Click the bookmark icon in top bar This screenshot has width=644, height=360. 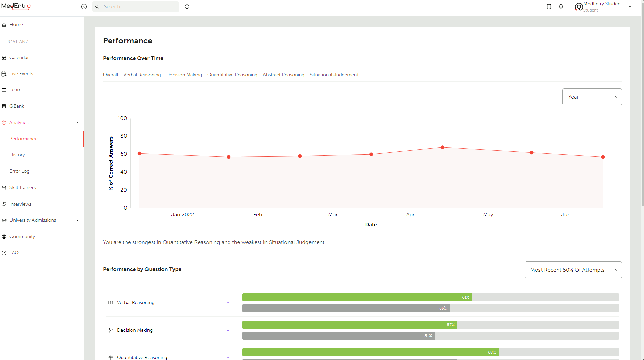click(549, 7)
